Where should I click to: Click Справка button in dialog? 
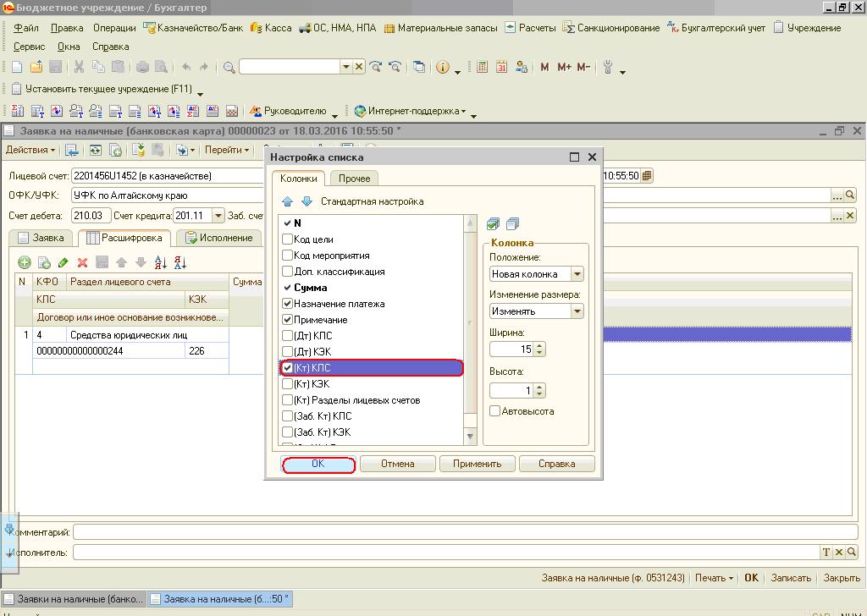557,464
